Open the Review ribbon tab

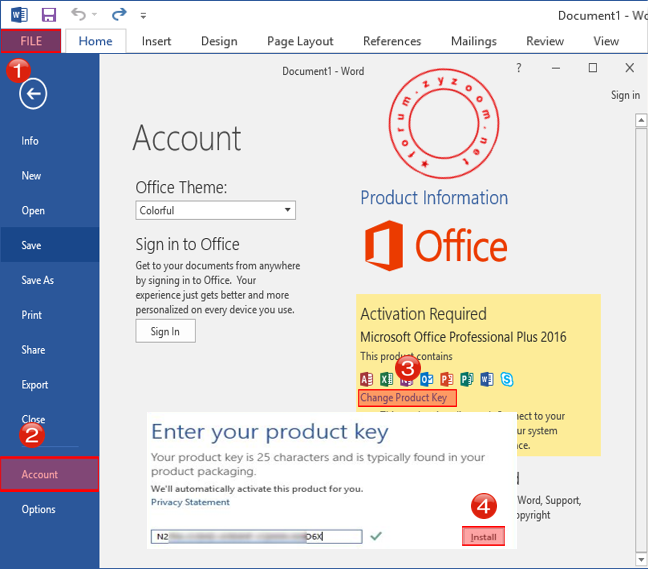point(545,41)
